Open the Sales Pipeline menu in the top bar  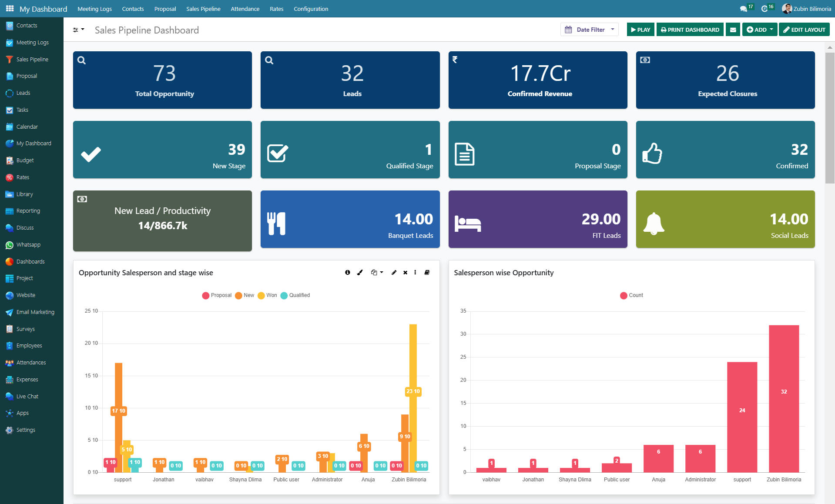pyautogui.click(x=203, y=8)
